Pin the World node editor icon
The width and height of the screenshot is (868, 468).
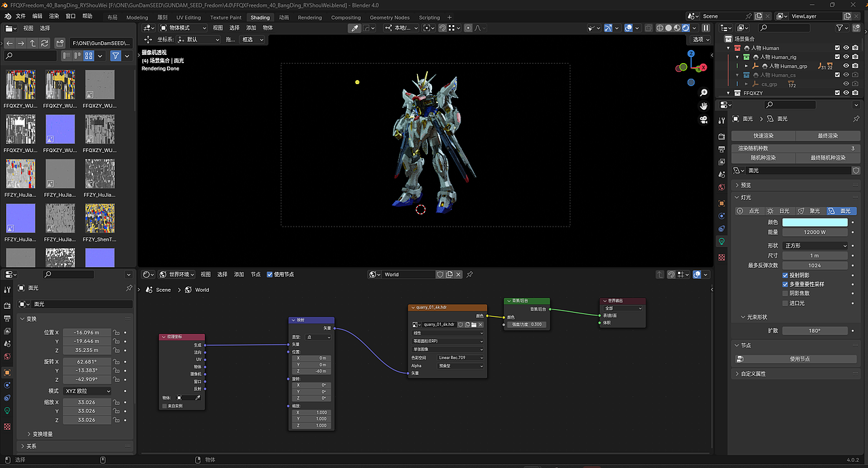tap(469, 275)
